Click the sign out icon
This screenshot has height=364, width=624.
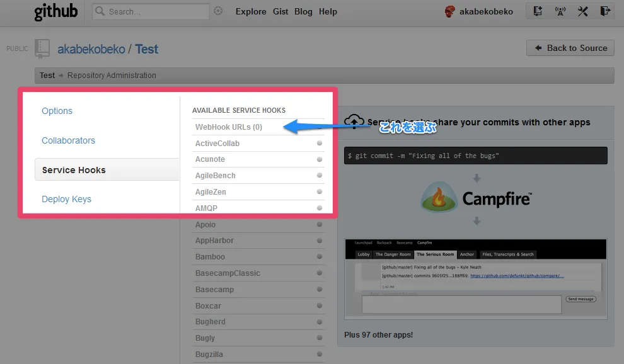click(604, 11)
